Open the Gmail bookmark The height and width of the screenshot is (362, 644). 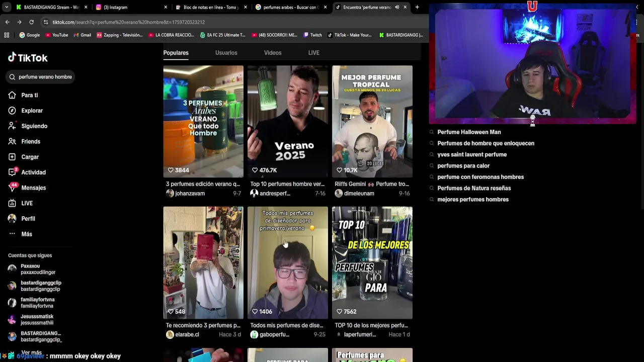[x=82, y=35]
